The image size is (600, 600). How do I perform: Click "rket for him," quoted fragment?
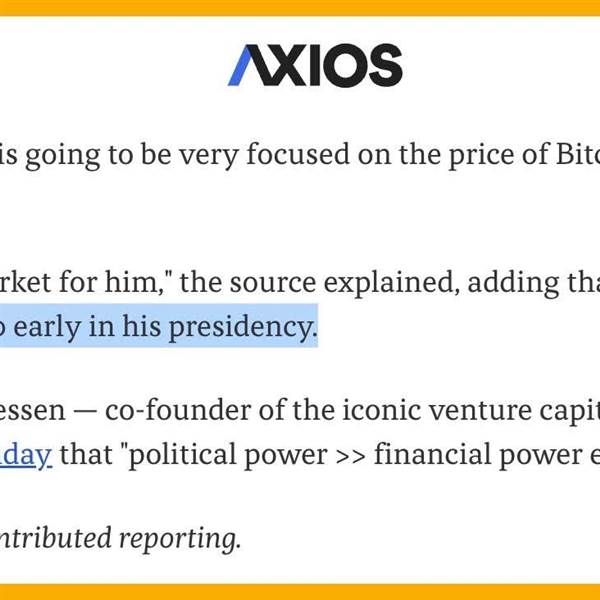[86, 282]
